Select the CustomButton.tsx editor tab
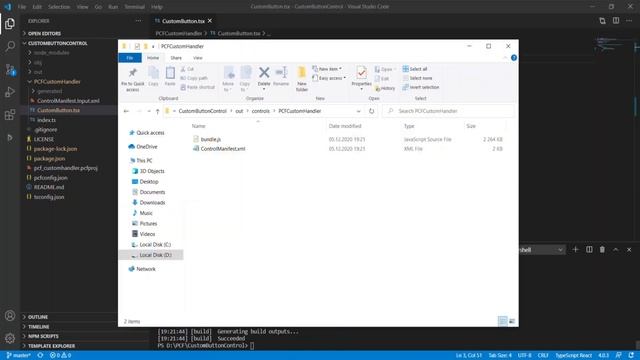 [x=183, y=21]
